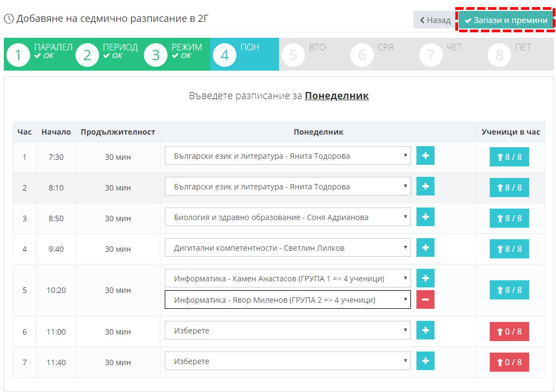Open the Дигитални компетентности dropdown

(287, 248)
